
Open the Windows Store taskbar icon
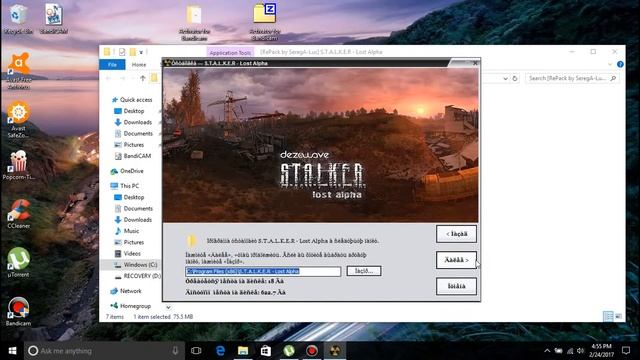pyautogui.click(x=266, y=351)
